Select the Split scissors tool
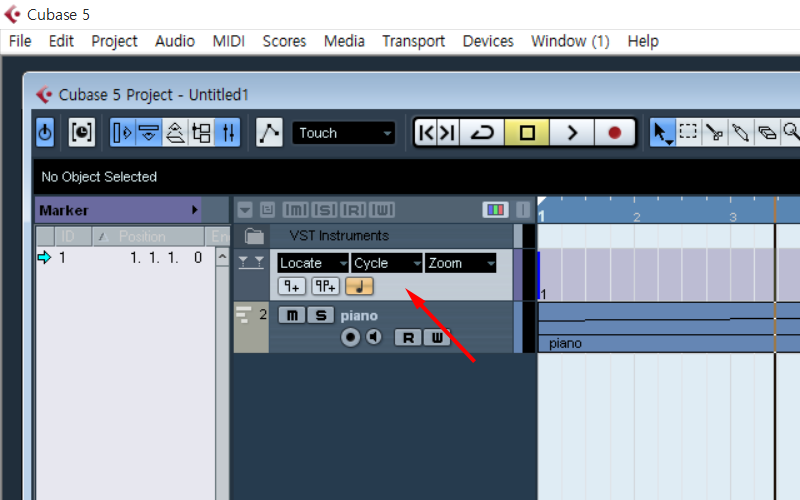The width and height of the screenshot is (800, 500). pyautogui.click(x=714, y=133)
